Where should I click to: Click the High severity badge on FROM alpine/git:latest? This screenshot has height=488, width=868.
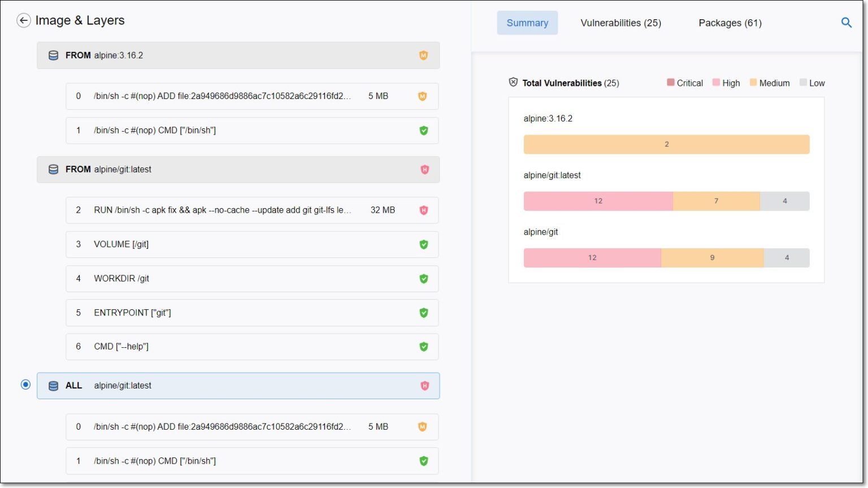click(424, 170)
